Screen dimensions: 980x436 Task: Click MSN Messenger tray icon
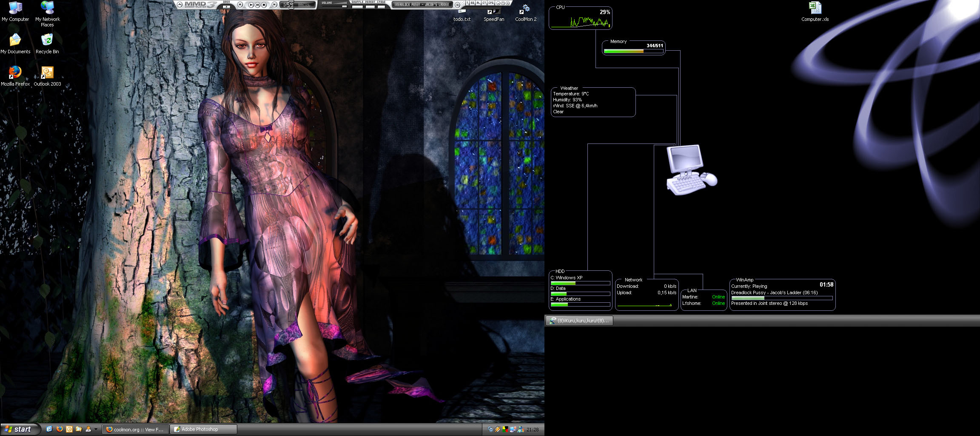520,429
